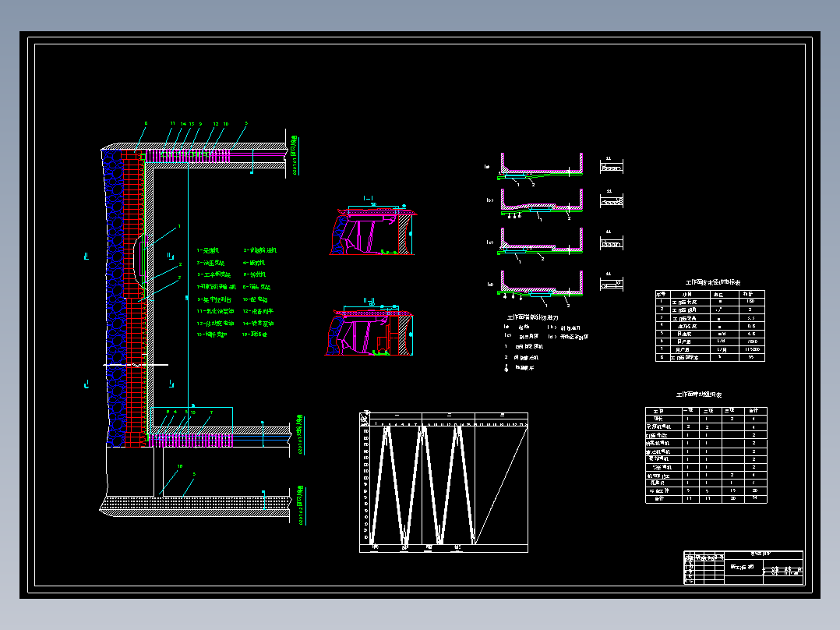This screenshot has width=840, height=630.
Task: Select green legend entry starting with 14-
Action: pos(258,324)
